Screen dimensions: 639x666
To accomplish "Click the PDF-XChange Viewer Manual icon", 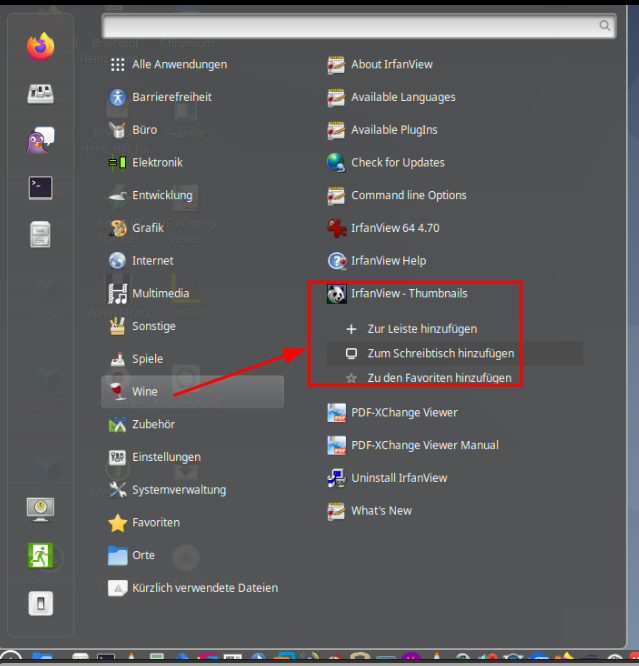I will [336, 446].
